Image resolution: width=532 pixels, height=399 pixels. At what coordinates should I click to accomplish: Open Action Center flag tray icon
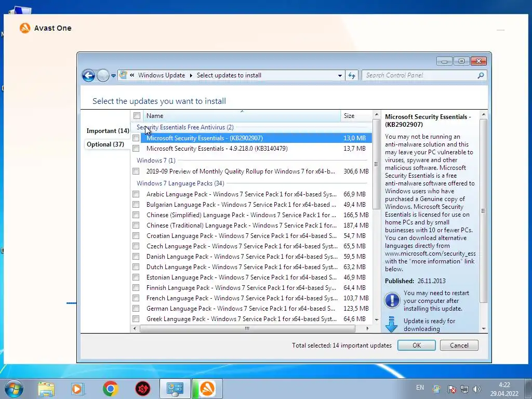coord(451,389)
